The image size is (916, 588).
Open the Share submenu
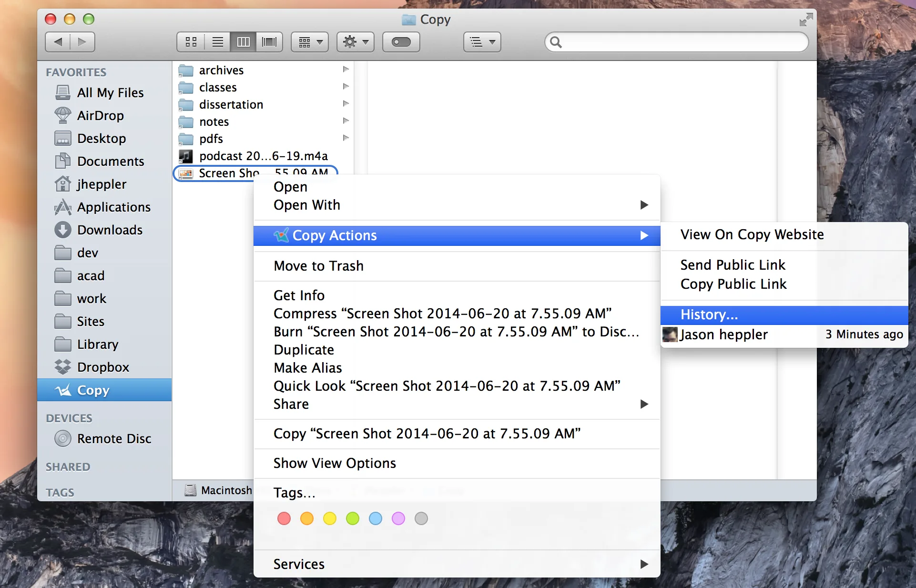pyautogui.click(x=457, y=404)
